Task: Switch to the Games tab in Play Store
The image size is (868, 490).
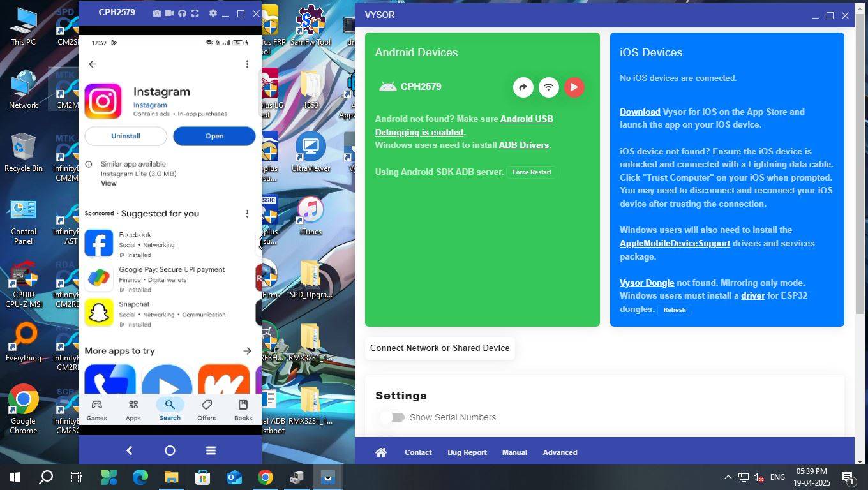Action: click(97, 410)
